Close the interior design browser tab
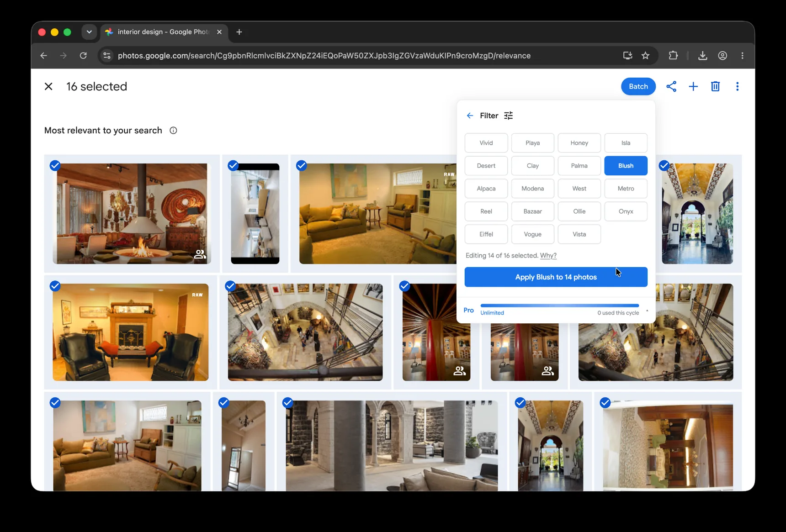 pyautogui.click(x=219, y=32)
